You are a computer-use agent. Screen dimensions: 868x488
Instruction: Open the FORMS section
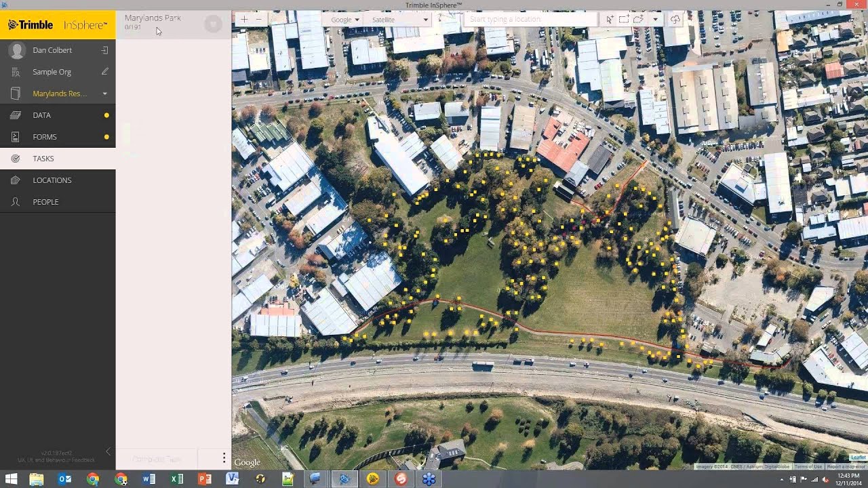(x=58, y=137)
